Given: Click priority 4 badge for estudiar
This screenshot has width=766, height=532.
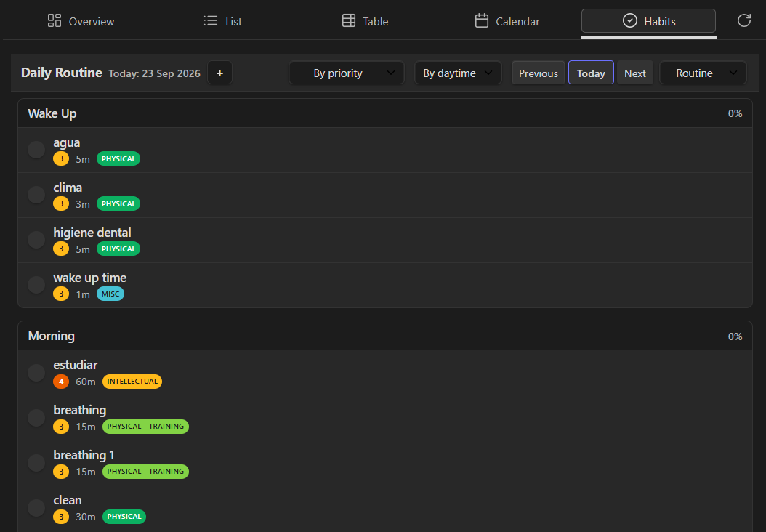Looking at the screenshot, I should click(61, 382).
